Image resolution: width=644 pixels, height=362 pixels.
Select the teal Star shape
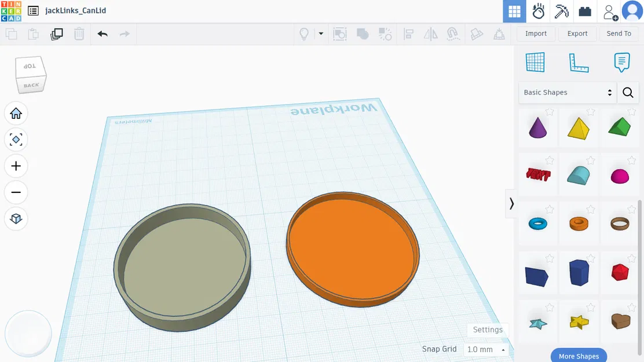pyautogui.click(x=538, y=324)
